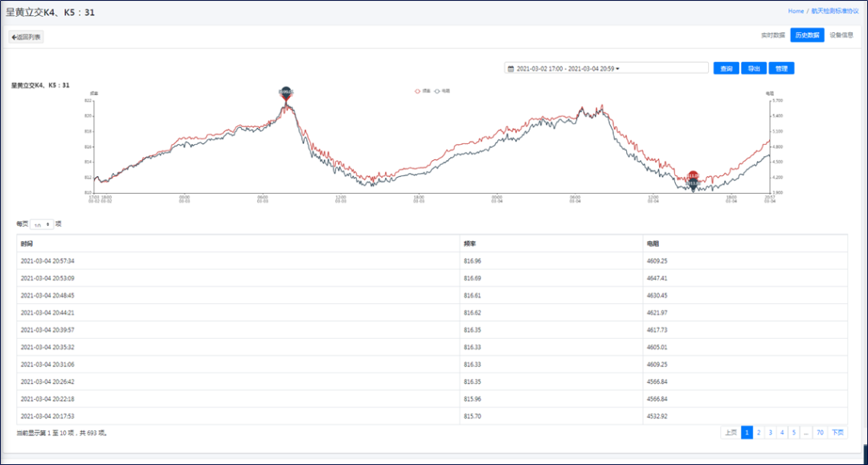This screenshot has height=465, width=868.
Task: Go to pagination page 3
Action: (770, 432)
